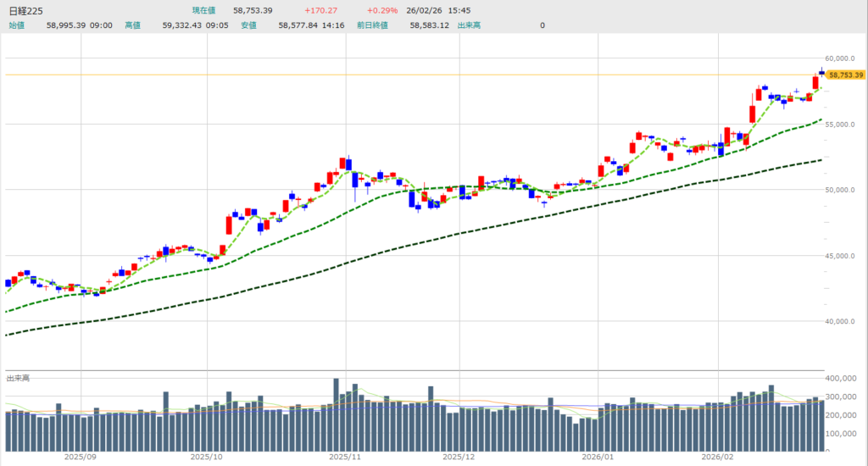Click the 400,000 volume axis label
Viewport: 868px width, 466px height.
[845, 378]
